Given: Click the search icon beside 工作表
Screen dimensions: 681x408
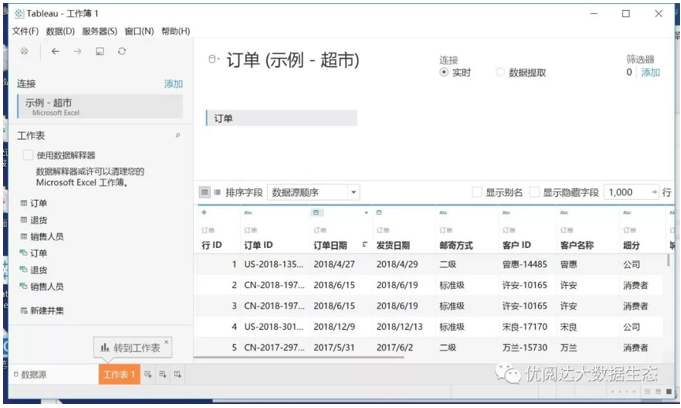Looking at the screenshot, I should pos(178,135).
